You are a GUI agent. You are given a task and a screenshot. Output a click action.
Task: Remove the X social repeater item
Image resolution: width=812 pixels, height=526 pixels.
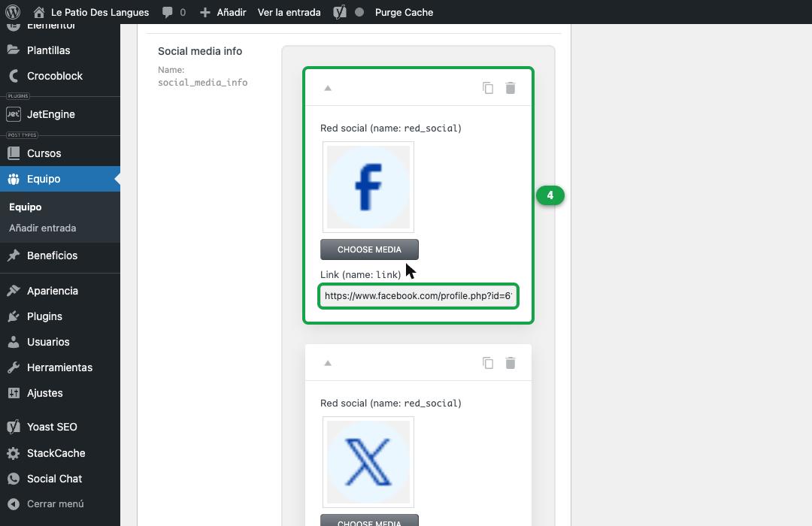tap(510, 363)
